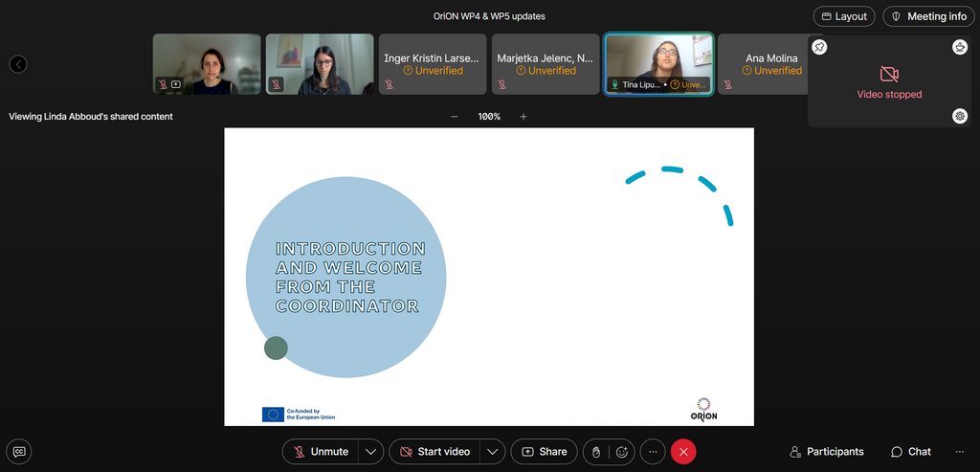Open self-view settings gear icon

pos(960,116)
